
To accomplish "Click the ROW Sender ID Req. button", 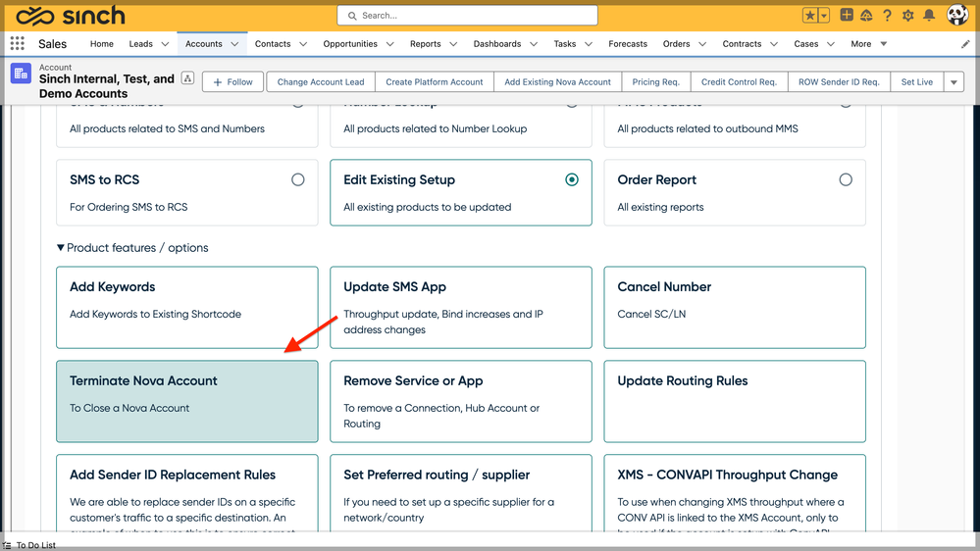I will (x=839, y=81).
